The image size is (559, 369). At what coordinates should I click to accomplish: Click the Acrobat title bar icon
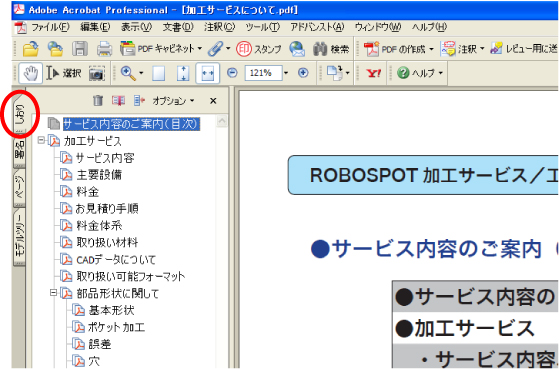point(19,9)
